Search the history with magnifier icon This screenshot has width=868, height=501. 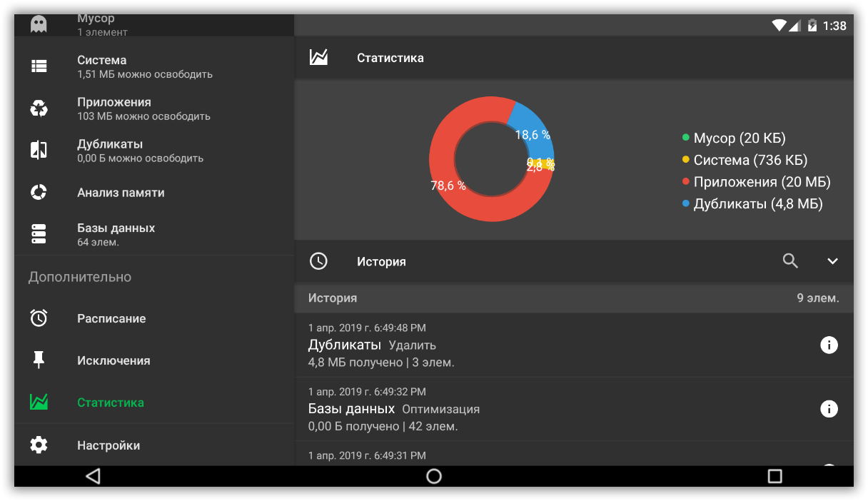tap(790, 261)
